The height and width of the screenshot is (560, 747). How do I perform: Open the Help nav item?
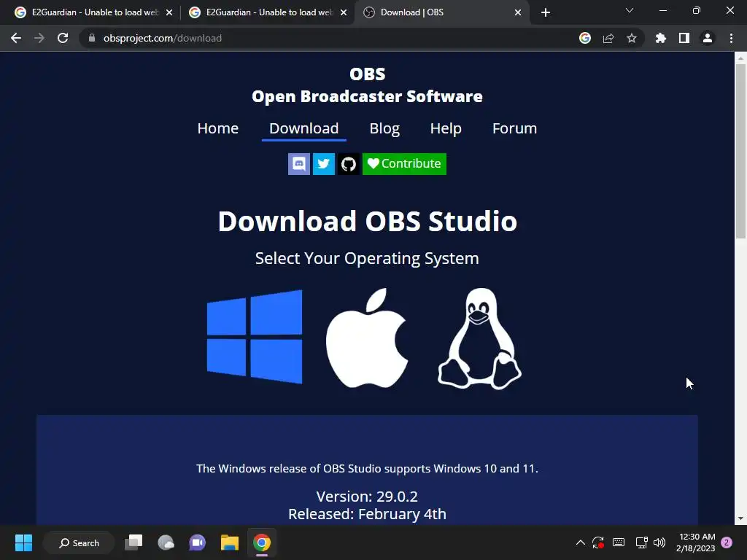pyautogui.click(x=446, y=128)
